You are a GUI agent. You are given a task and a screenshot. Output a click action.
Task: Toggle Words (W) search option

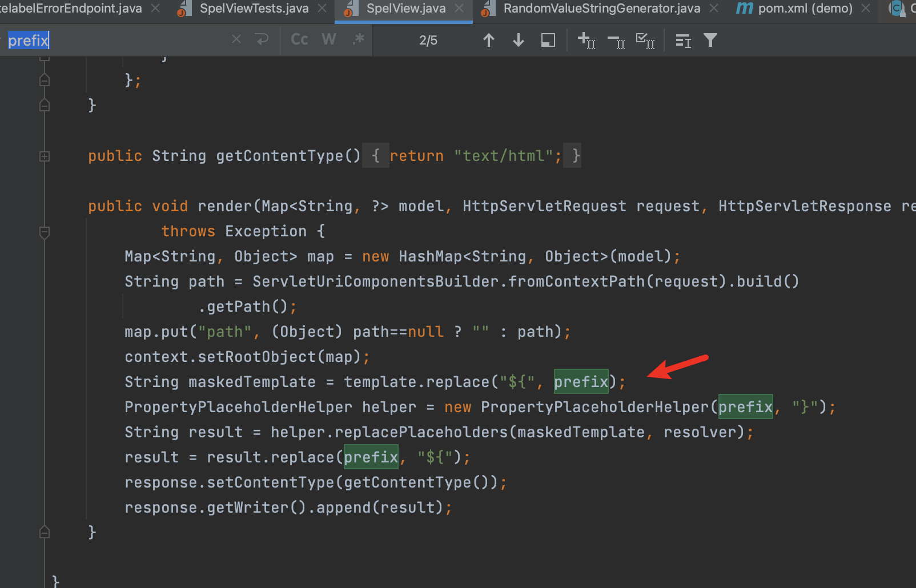[x=329, y=39]
